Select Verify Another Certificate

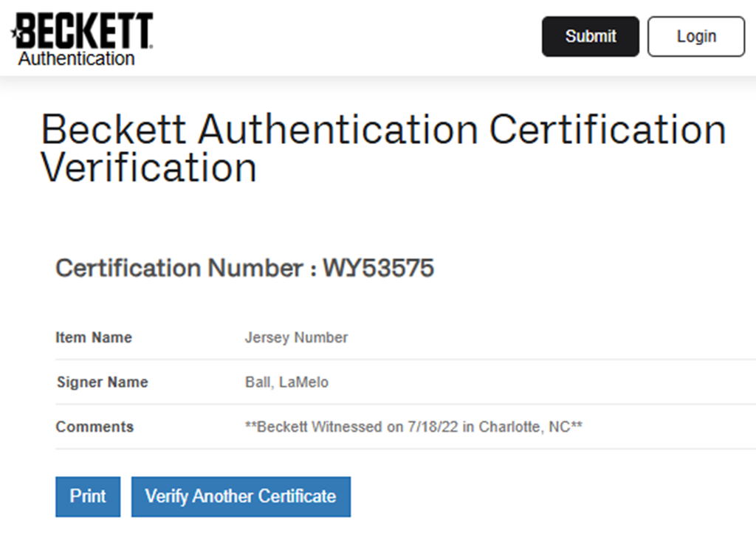point(241,496)
